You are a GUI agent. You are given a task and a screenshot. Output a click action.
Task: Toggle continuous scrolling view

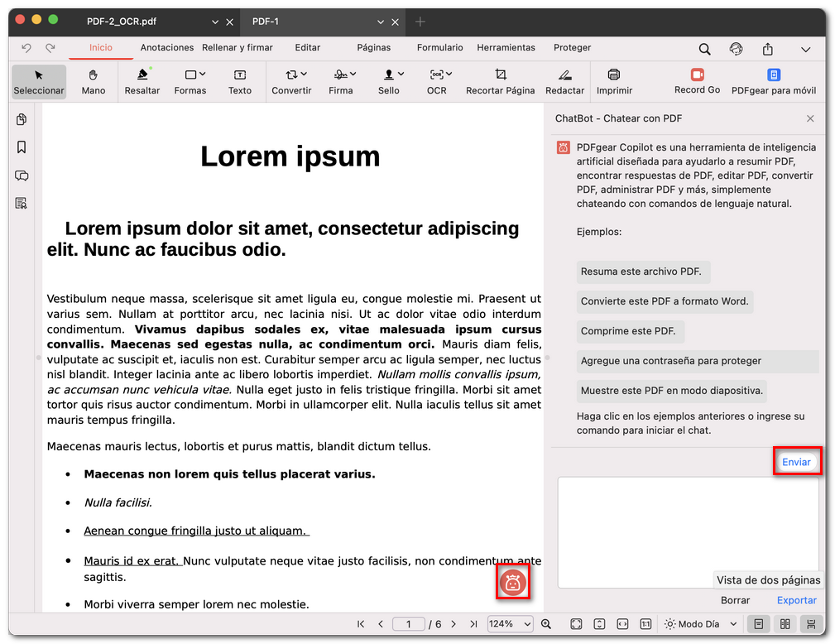tap(811, 624)
